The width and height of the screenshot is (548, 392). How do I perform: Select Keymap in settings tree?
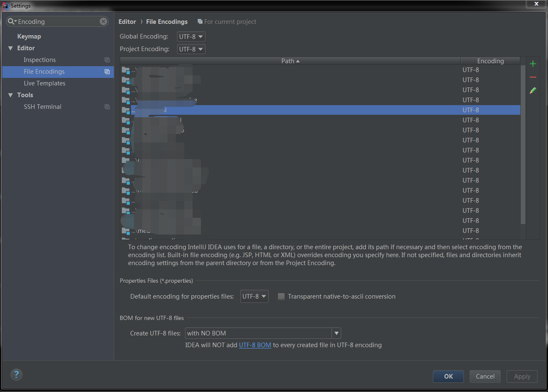[x=29, y=36]
